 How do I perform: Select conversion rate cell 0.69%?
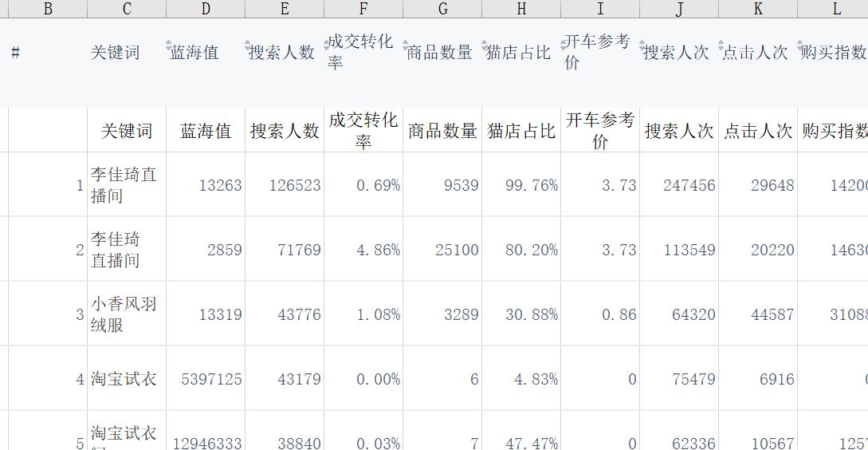[x=363, y=184]
